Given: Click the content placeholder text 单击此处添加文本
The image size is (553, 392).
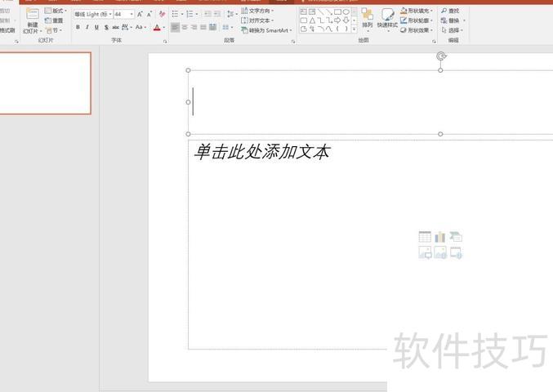Looking at the screenshot, I should [261, 152].
